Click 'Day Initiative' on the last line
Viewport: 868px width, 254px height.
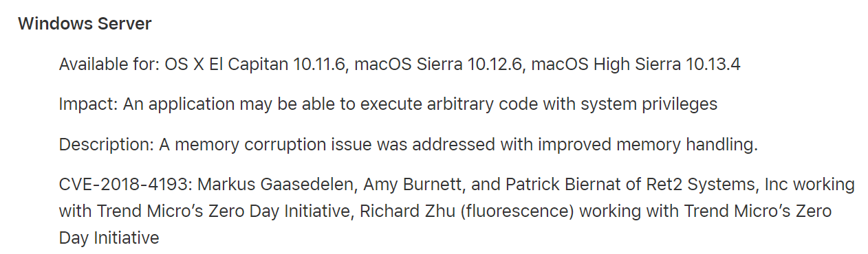(109, 238)
